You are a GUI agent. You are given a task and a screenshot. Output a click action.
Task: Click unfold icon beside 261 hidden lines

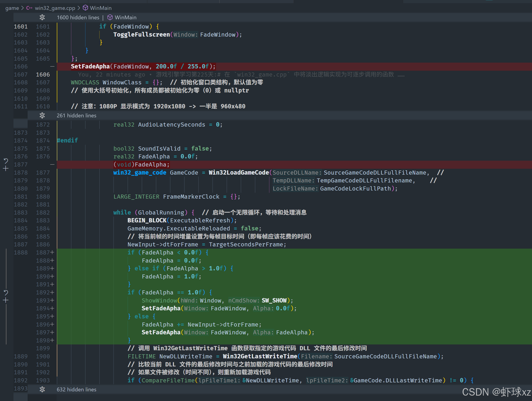(x=42, y=116)
